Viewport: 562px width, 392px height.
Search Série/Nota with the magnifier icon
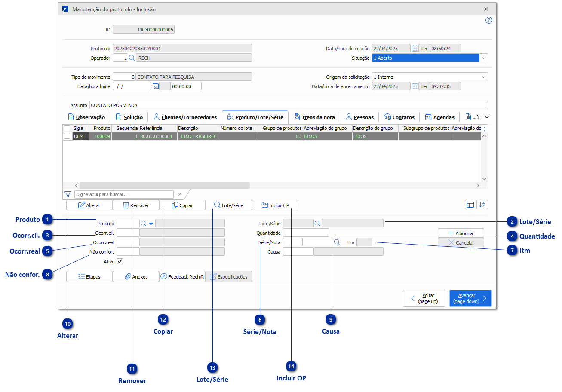[337, 242]
